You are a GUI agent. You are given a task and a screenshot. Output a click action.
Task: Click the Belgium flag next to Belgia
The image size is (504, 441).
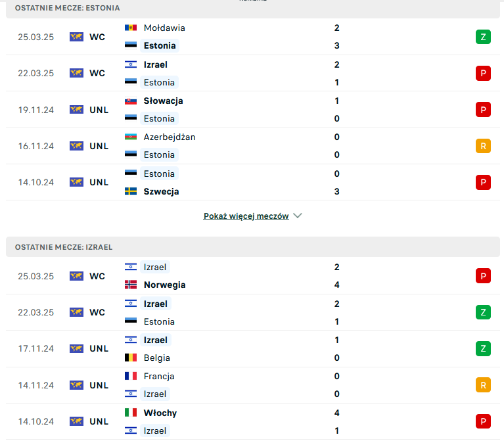pyautogui.click(x=131, y=358)
